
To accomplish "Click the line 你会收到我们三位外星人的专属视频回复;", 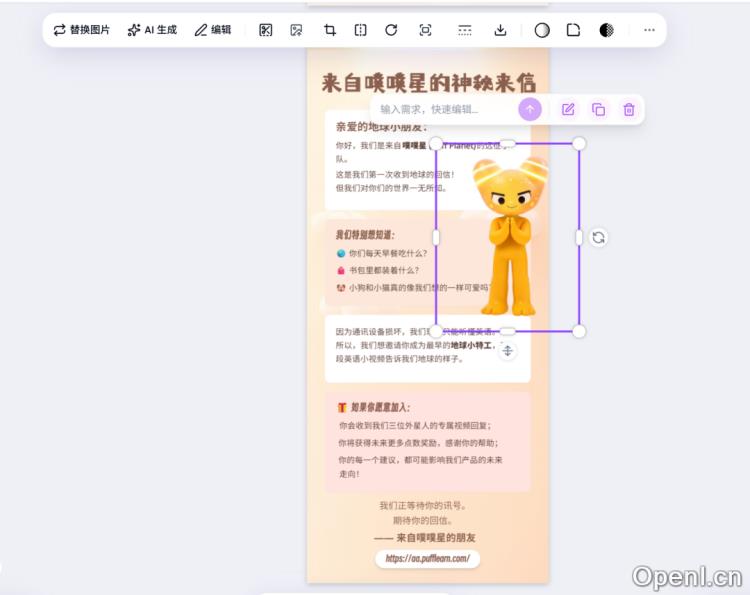I will pos(415,426).
